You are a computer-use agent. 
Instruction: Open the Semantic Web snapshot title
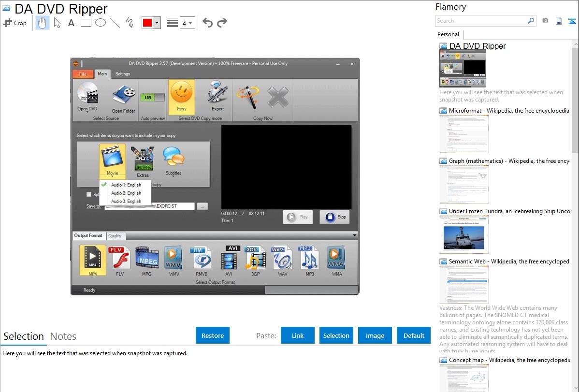point(509,261)
